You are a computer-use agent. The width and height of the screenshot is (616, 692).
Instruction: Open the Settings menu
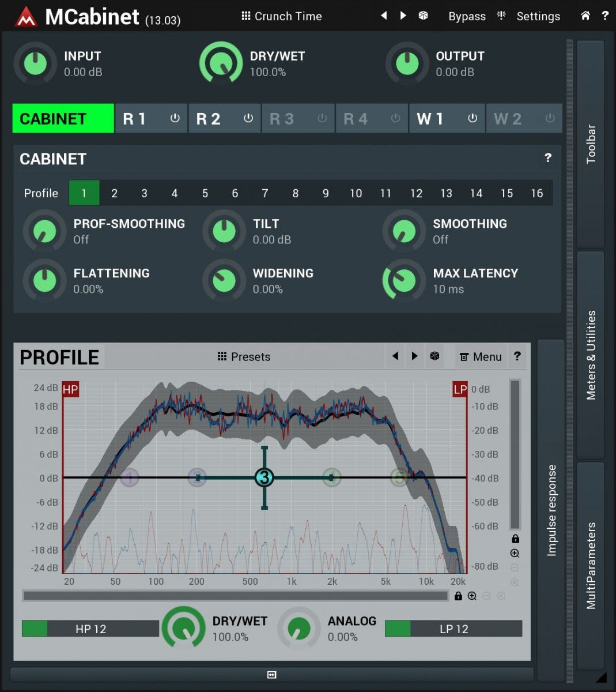[538, 16]
